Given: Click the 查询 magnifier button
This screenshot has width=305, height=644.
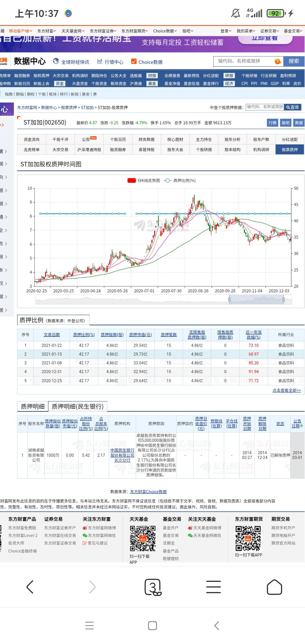Looking at the screenshot, I should (x=293, y=107).
